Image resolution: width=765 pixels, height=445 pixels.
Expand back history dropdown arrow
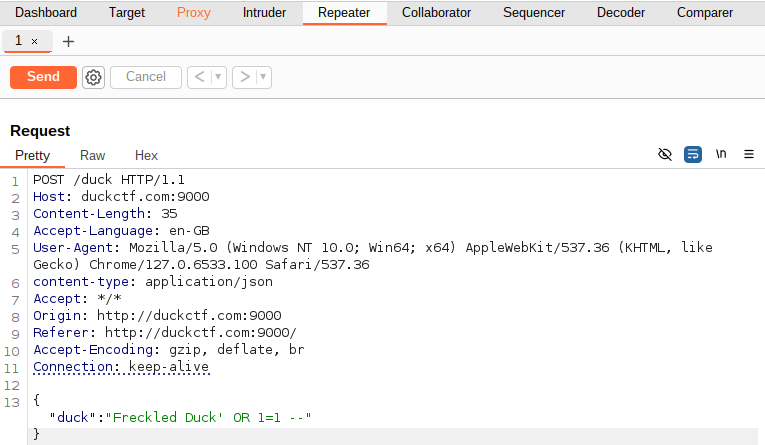coord(218,77)
